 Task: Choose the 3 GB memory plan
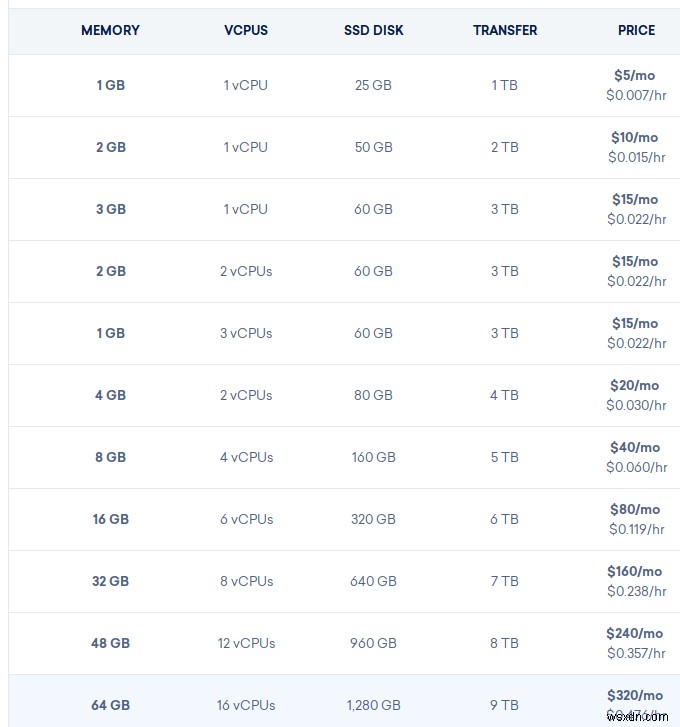[110, 209]
